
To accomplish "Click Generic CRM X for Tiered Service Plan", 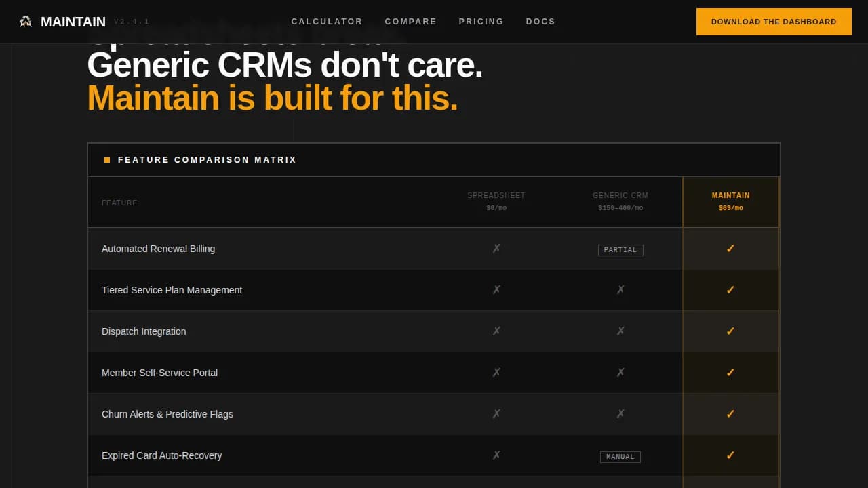I will click(620, 290).
